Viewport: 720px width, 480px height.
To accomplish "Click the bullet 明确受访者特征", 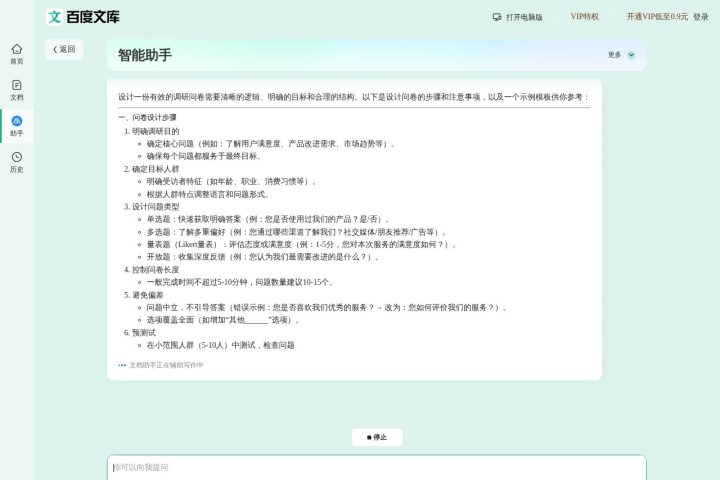I will point(232,181).
